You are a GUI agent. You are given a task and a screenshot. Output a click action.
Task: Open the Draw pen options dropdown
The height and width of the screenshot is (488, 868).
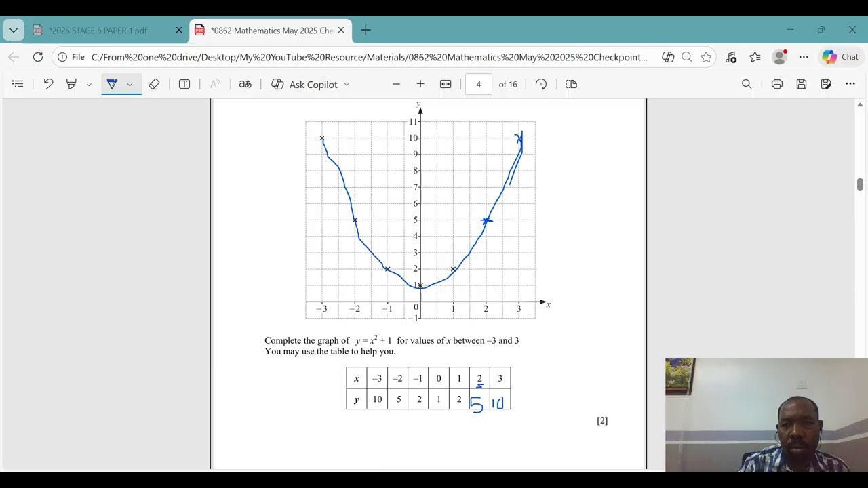[x=130, y=85]
